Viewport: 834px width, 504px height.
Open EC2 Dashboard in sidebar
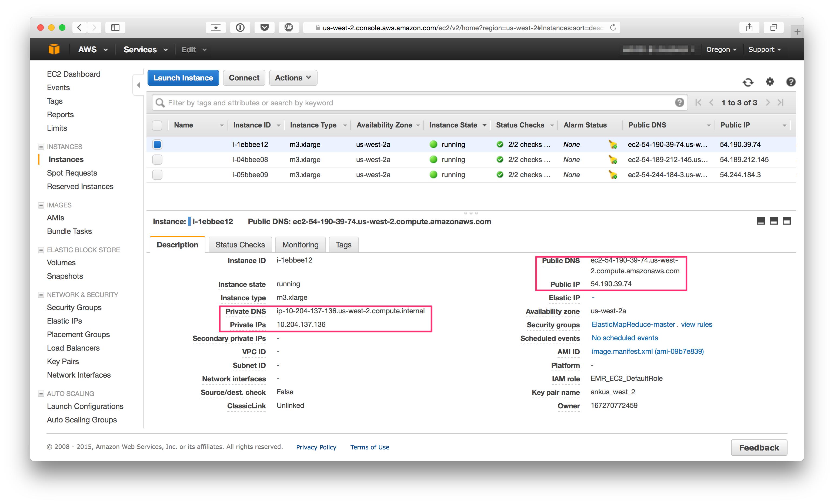click(x=74, y=74)
